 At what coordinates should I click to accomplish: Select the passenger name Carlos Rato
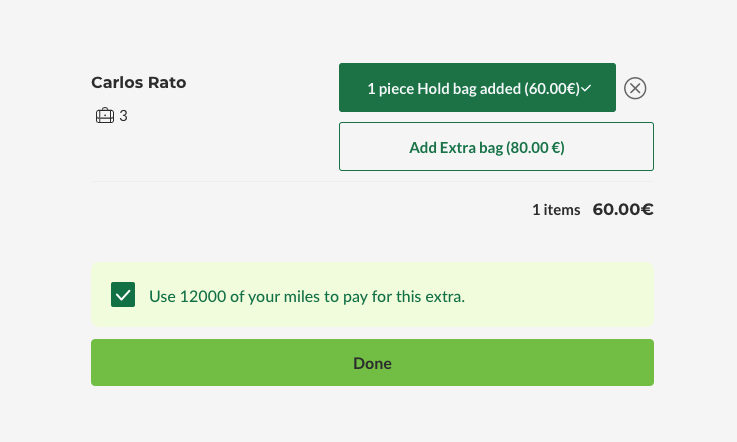[139, 83]
